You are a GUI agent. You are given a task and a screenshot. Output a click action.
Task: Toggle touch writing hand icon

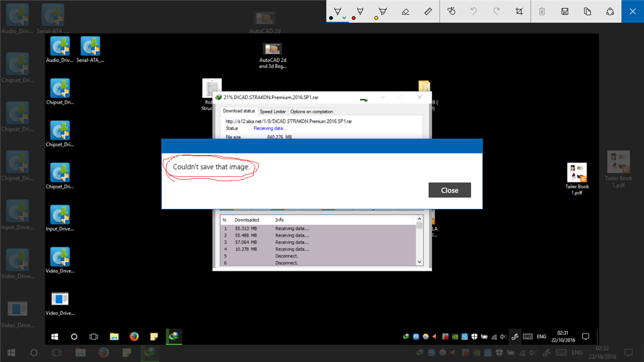click(452, 11)
